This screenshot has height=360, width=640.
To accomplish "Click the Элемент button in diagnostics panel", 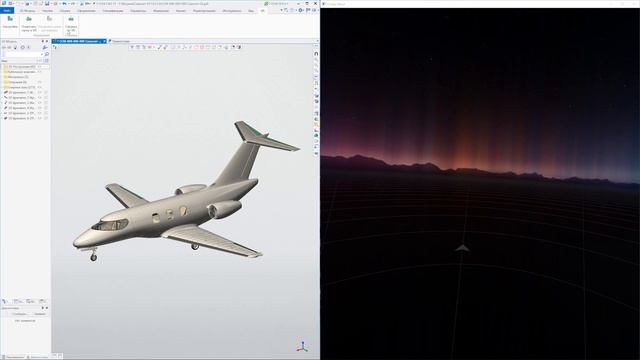I will (x=40, y=314).
